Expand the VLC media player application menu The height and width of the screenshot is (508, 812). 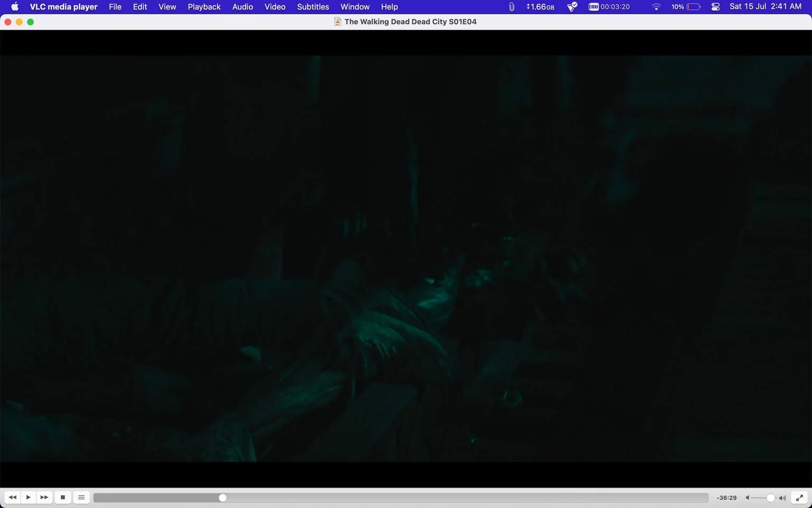click(x=63, y=7)
